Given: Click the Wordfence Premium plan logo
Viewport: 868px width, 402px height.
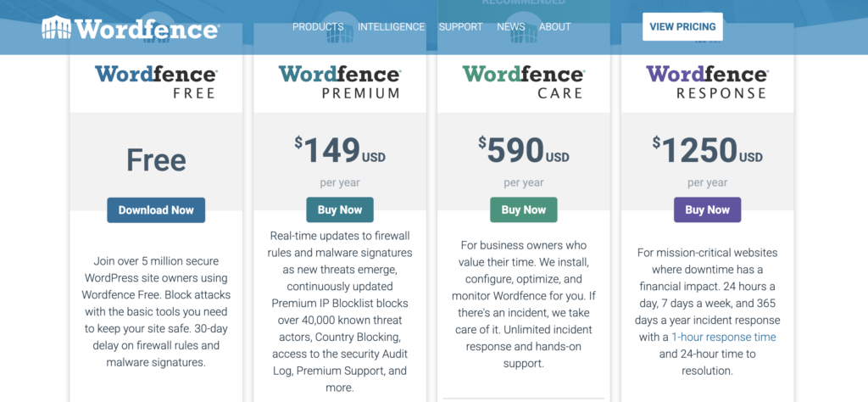Looking at the screenshot, I should [340, 82].
